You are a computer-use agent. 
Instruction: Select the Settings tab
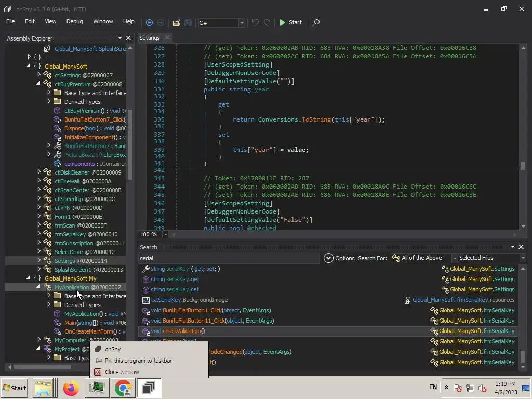pyautogui.click(x=149, y=38)
